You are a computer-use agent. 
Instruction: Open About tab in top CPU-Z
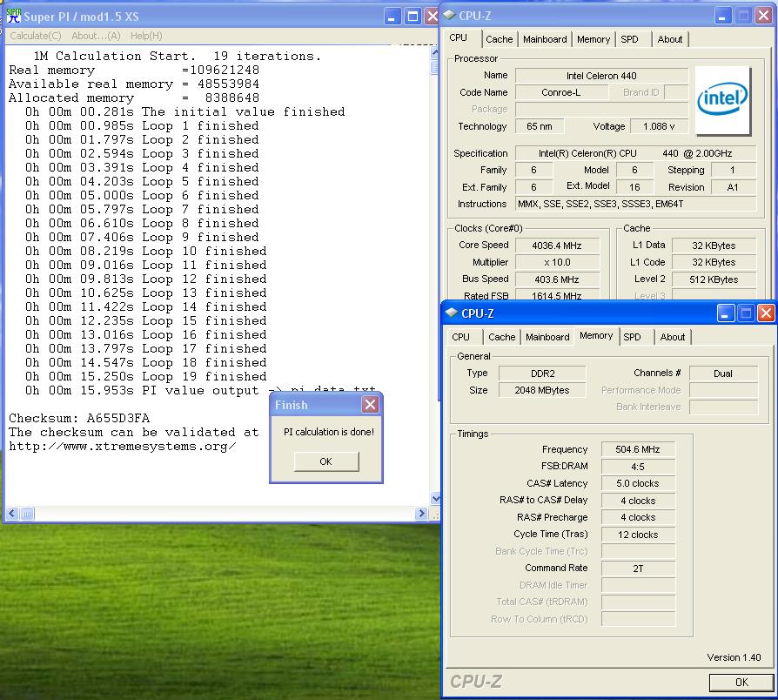pos(670,39)
